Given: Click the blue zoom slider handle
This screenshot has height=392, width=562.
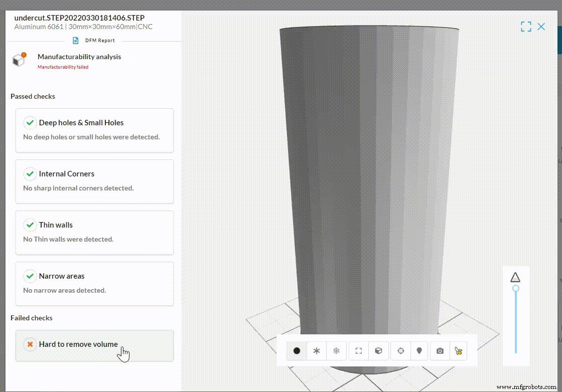Looking at the screenshot, I should [x=516, y=288].
